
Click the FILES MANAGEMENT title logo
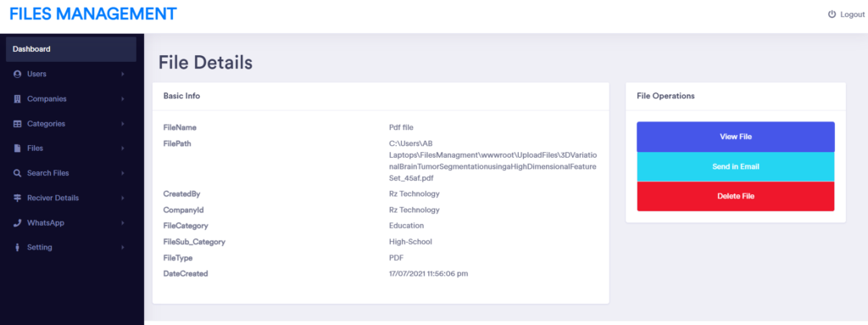pos(93,14)
